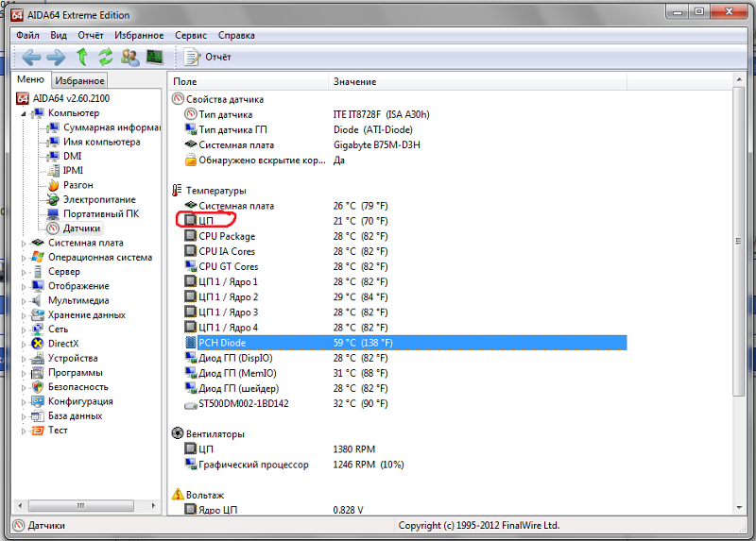Image resolution: width=756 pixels, height=541 pixels.
Task: Click the DMI tree item icon
Action: click(53, 156)
